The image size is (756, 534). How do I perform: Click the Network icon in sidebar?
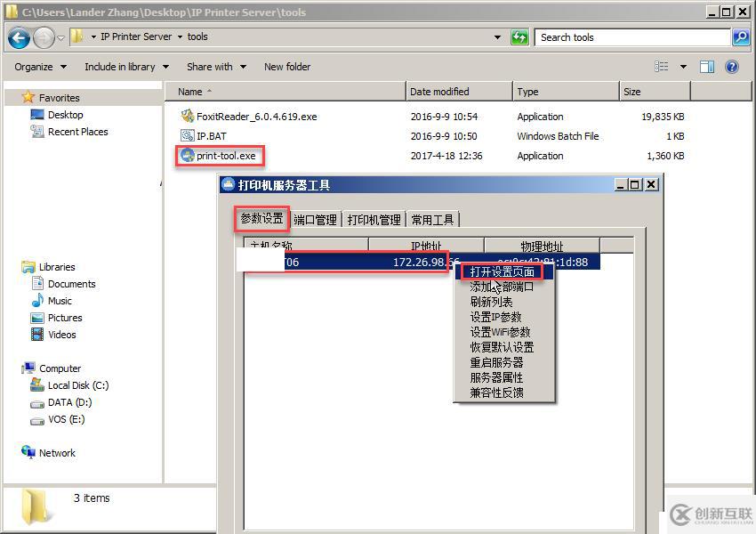28,452
